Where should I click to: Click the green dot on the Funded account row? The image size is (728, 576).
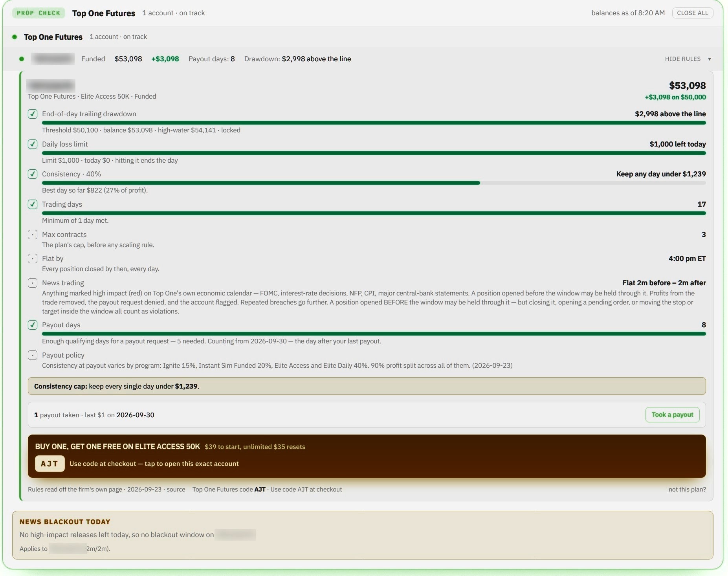[x=22, y=59]
